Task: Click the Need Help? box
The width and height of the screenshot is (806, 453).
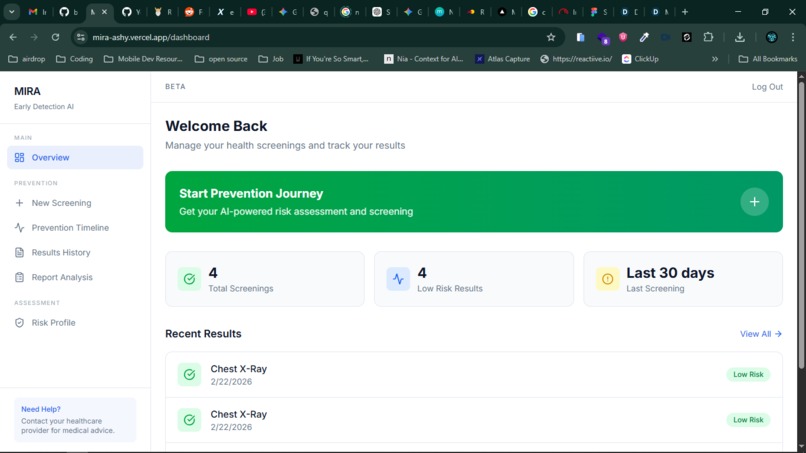Action: click(x=75, y=420)
